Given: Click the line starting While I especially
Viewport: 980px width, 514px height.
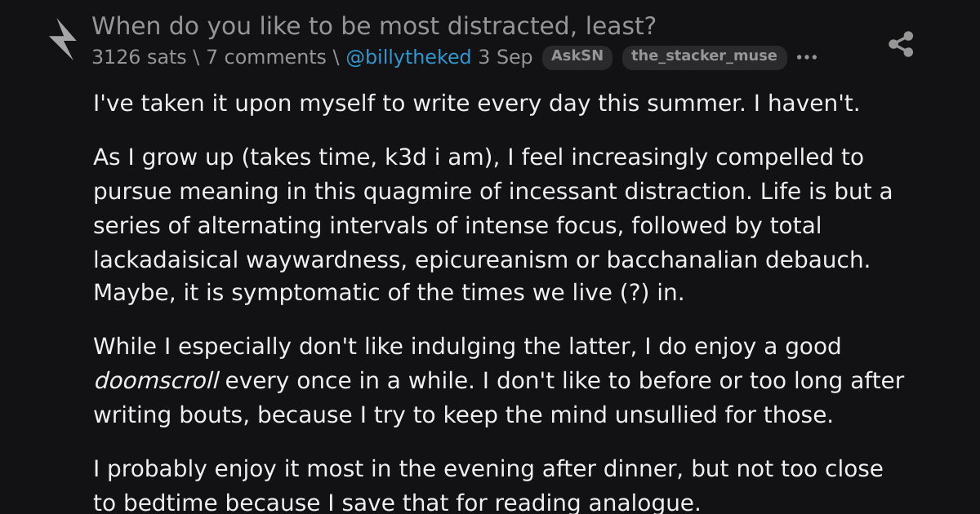Looking at the screenshot, I should point(467,347).
